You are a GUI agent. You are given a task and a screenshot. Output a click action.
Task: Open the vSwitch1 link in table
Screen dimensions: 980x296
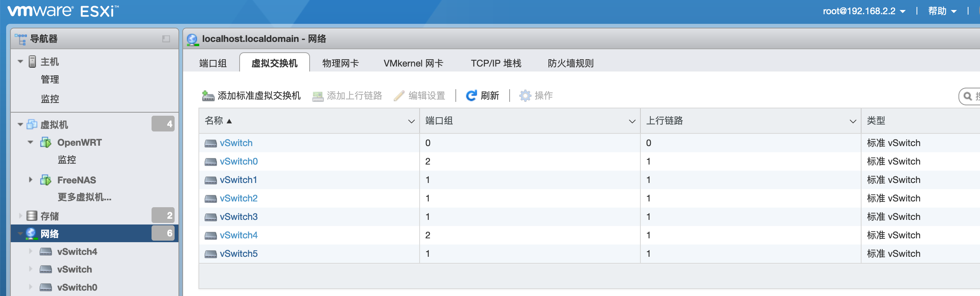238,180
